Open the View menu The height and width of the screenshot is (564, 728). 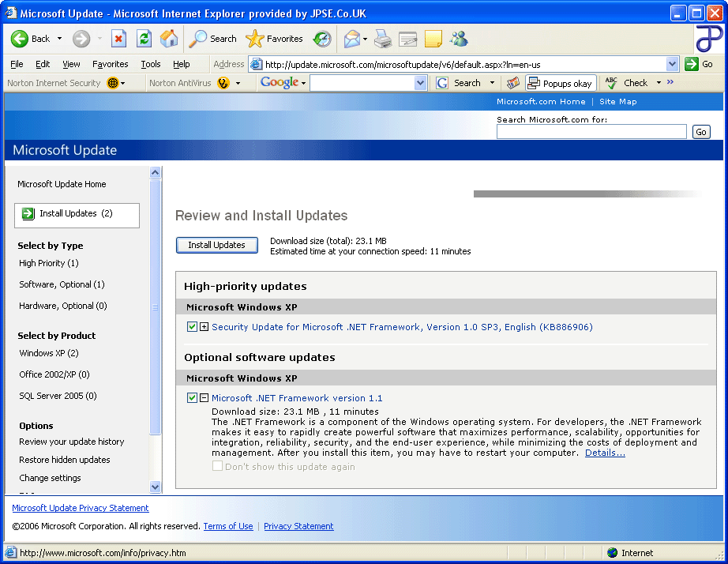[x=71, y=64]
